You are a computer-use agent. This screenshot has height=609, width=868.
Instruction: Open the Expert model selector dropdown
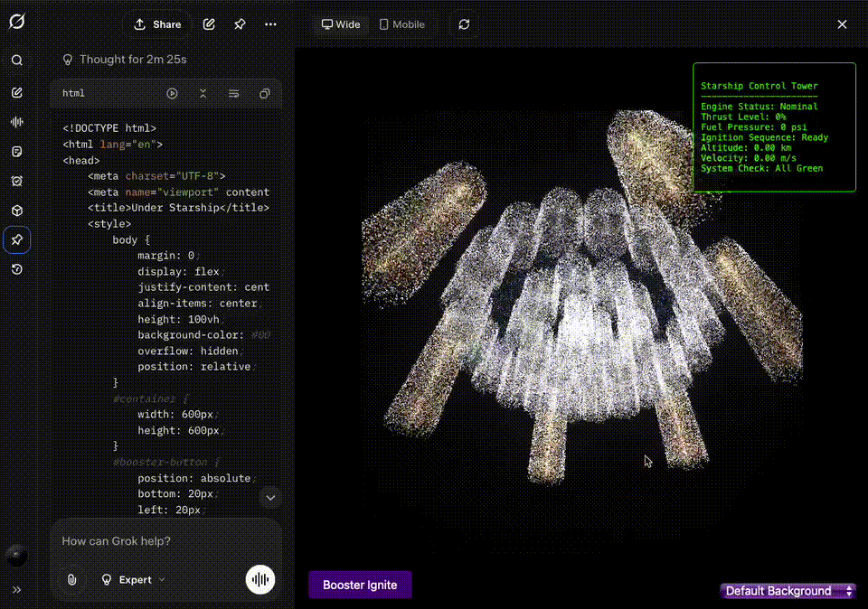pos(133,579)
